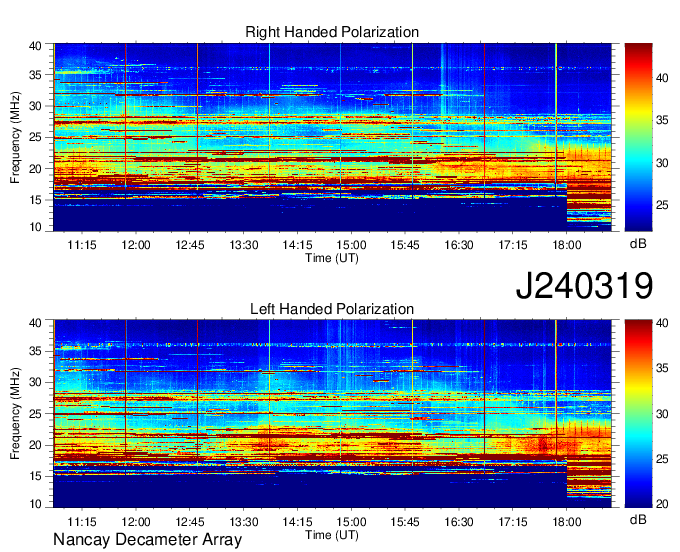Click the 30 dB value on the lower color bar
The image size is (680, 552).
(x=662, y=414)
